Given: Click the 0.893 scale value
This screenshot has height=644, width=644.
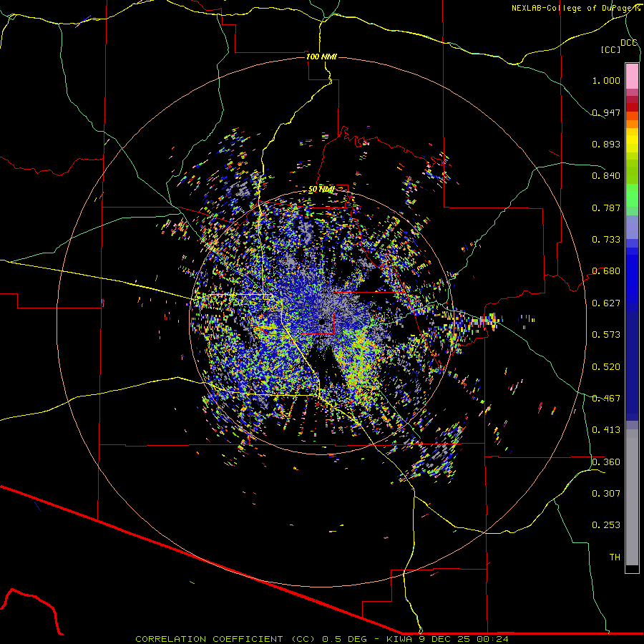Looking at the screenshot, I should click(606, 144).
